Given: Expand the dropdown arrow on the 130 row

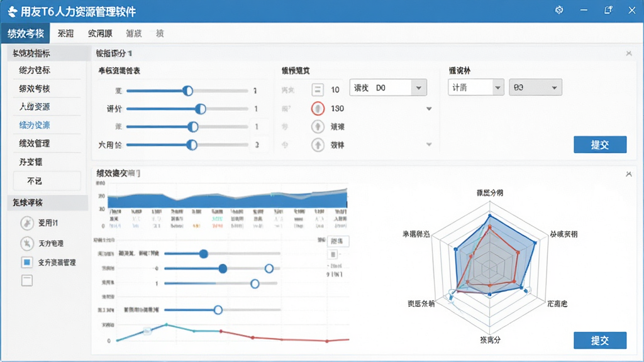Looking at the screenshot, I should click(x=429, y=109).
